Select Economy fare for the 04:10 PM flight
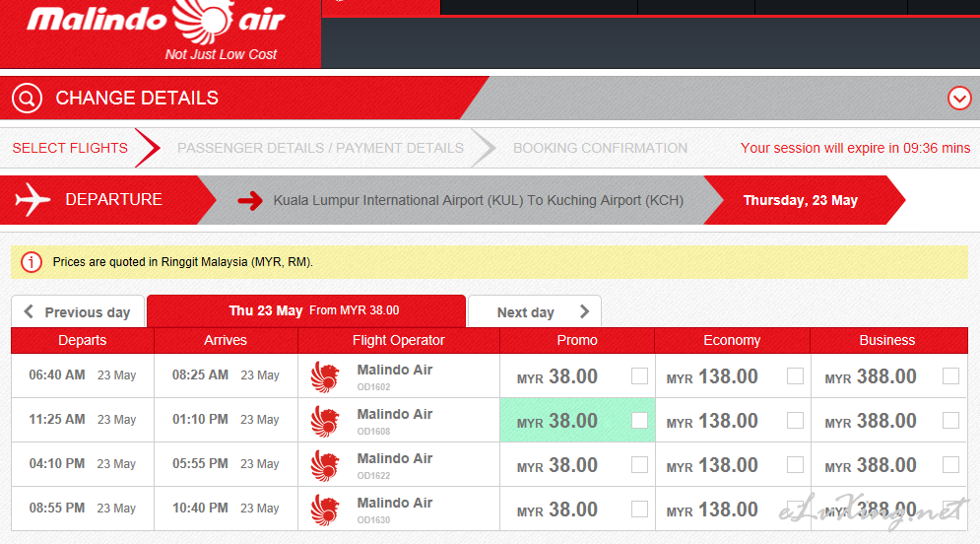 click(x=795, y=464)
